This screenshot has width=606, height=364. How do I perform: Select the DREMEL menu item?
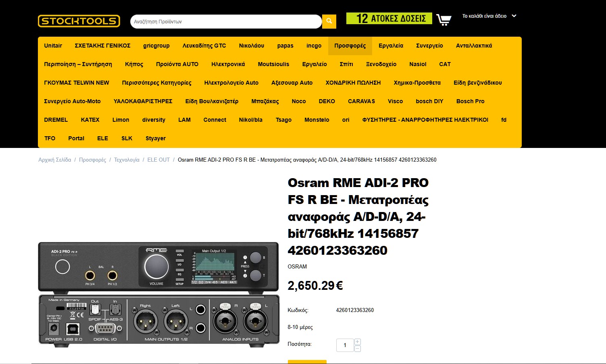(56, 120)
